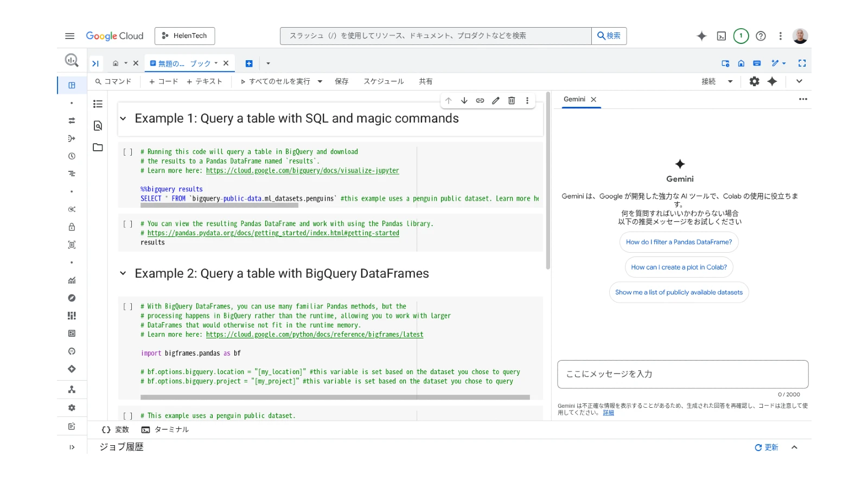Open cell more-options three dots
868x488 pixels.
[x=527, y=100]
